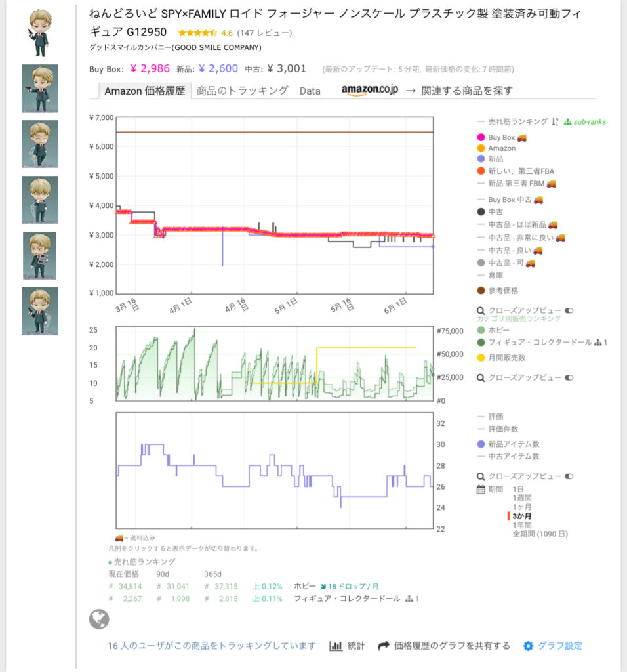This screenshot has height=672, width=627.
Task: Click the sub-ranks tree icon
Action: click(567, 122)
